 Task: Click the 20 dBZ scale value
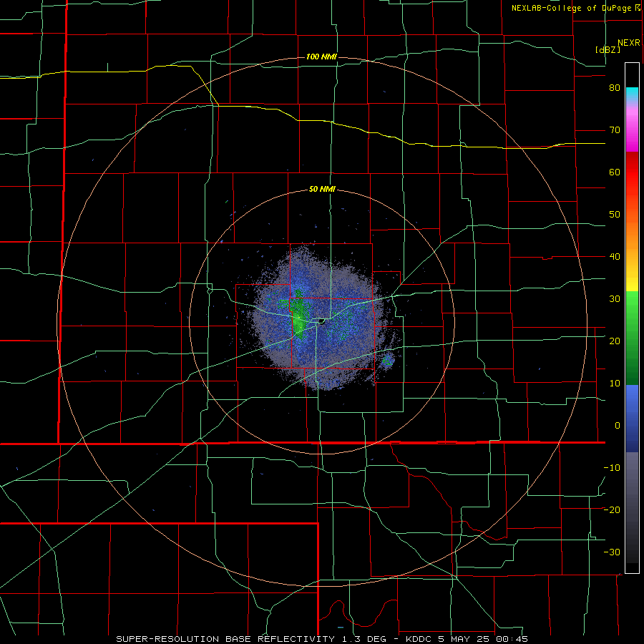point(615,341)
